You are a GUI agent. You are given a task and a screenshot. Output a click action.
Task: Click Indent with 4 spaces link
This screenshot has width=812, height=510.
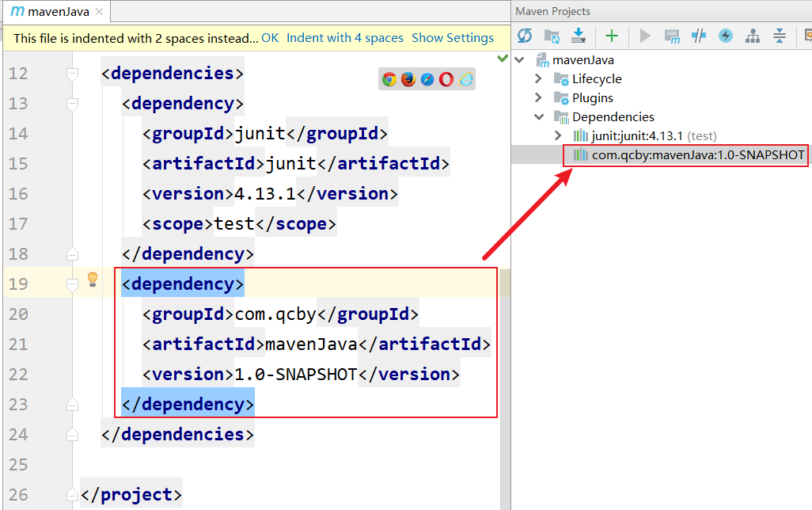345,38
